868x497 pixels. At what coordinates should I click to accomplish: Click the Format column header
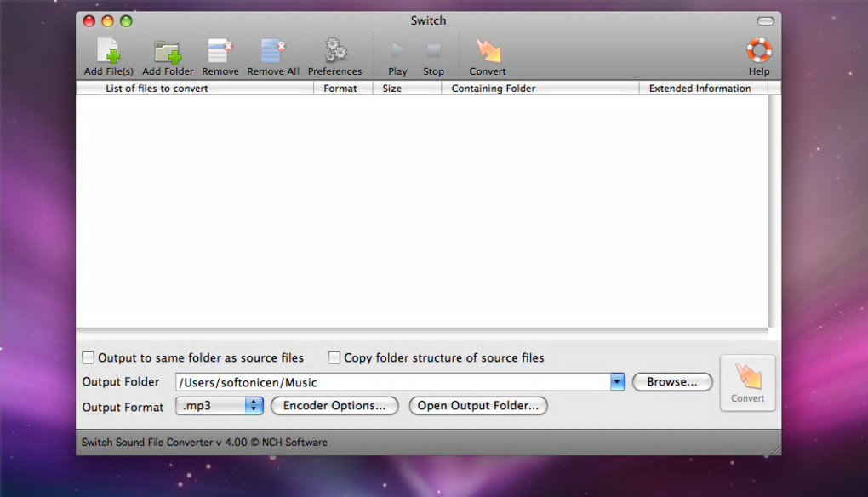coord(343,88)
